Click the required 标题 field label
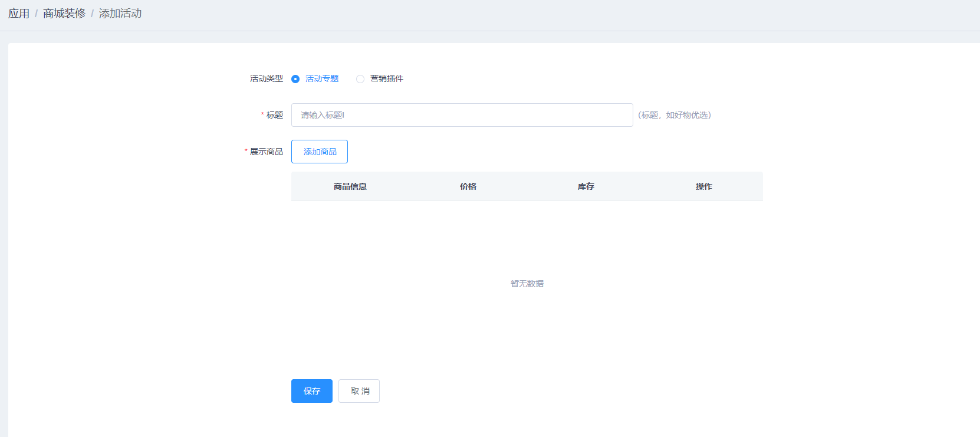The height and width of the screenshot is (437, 980). (275, 115)
